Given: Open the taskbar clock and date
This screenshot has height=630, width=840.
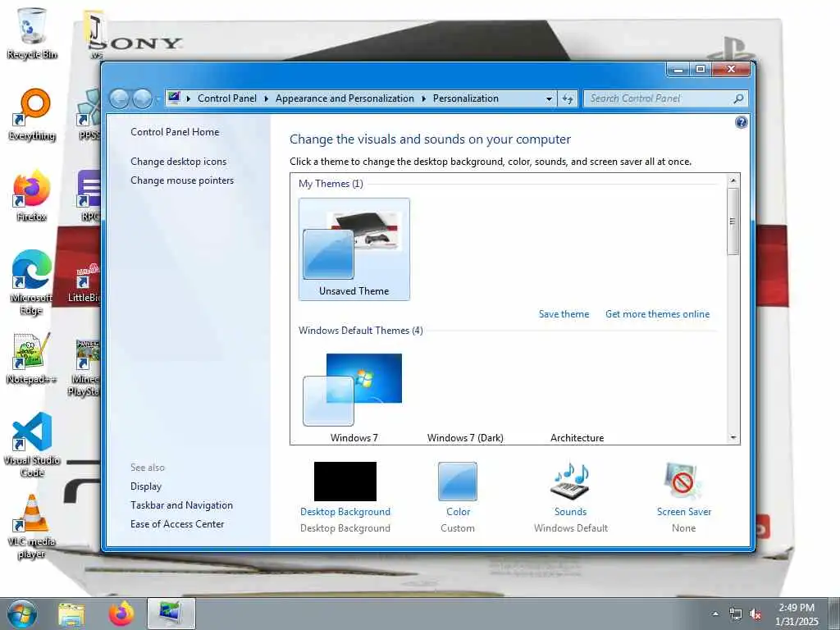Looking at the screenshot, I should pos(797,614).
